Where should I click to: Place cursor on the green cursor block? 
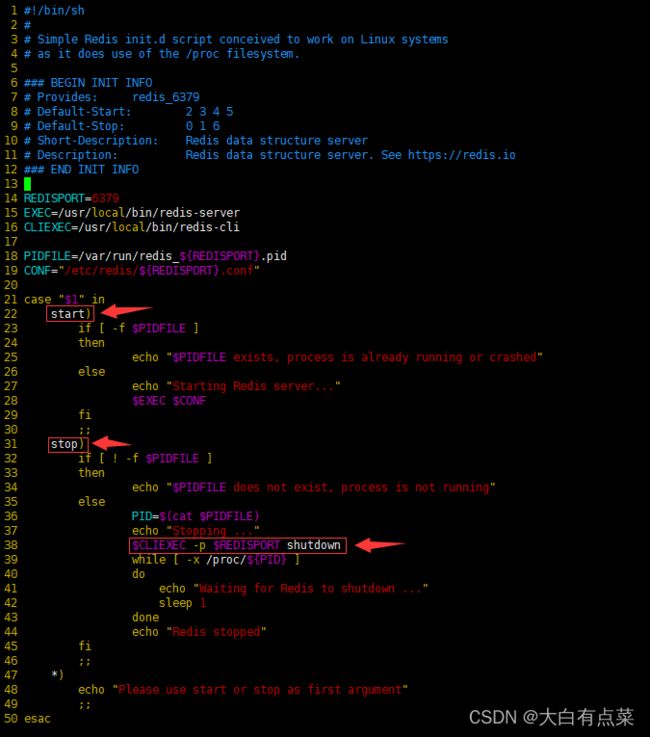[28, 184]
